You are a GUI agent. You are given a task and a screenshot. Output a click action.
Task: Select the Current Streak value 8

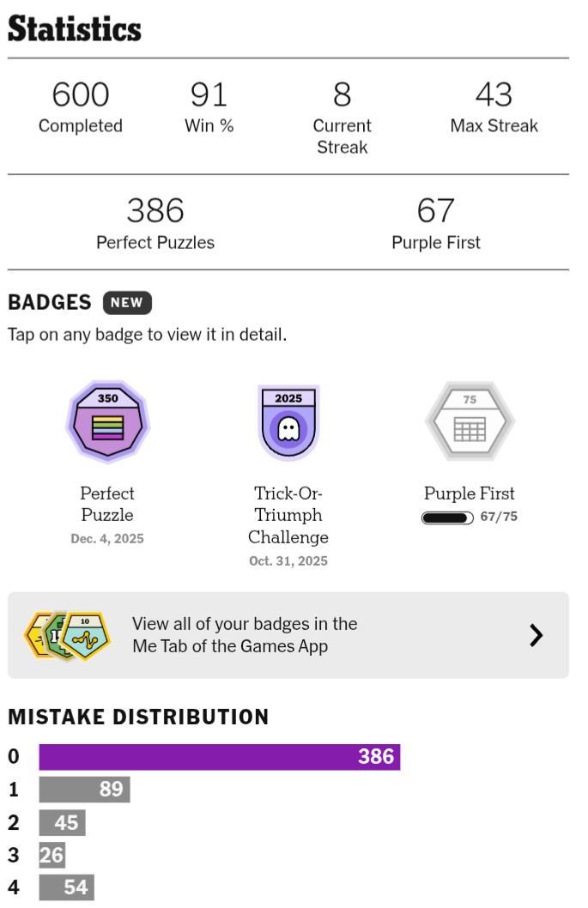342,94
